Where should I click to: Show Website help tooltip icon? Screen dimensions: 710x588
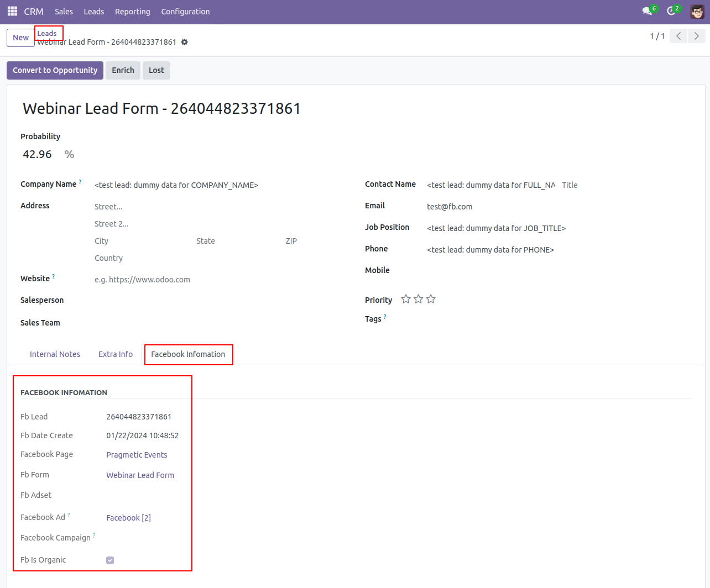[x=54, y=276]
